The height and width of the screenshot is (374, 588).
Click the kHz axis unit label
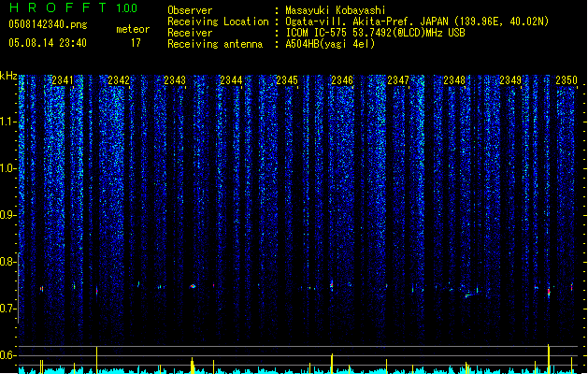[x=8, y=76]
